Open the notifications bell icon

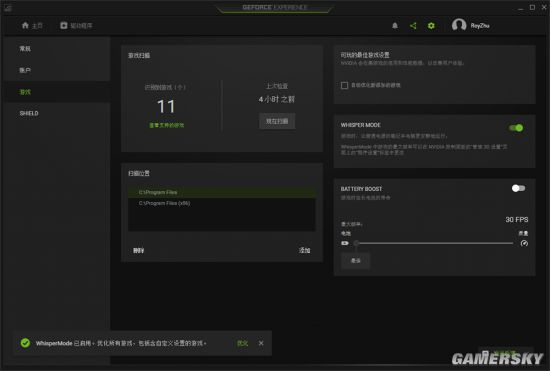pos(395,26)
